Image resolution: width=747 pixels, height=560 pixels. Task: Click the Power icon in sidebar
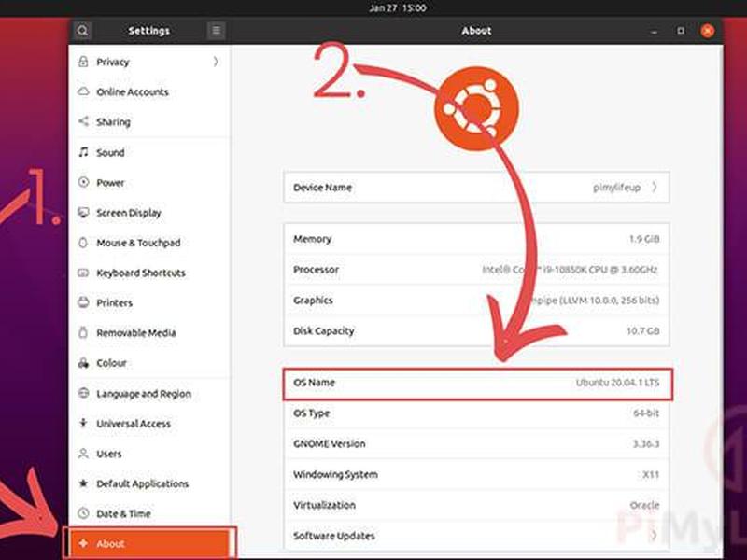[x=83, y=182]
